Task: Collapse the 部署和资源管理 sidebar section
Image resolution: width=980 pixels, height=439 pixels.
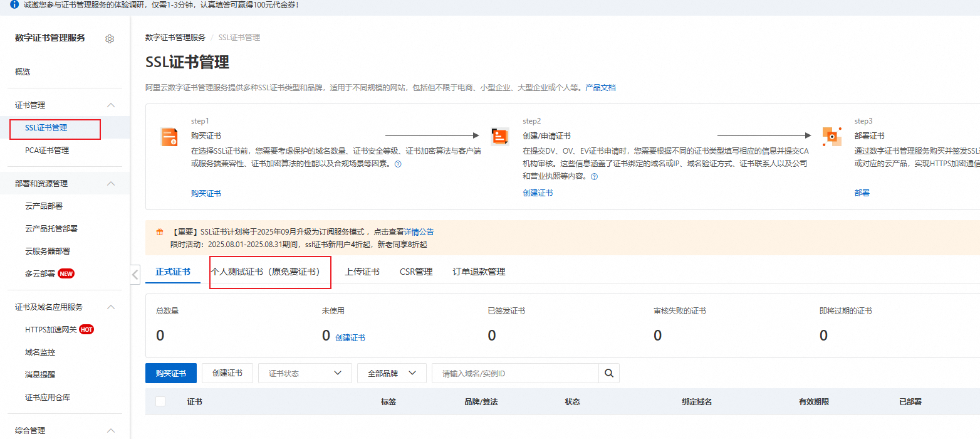Action: [x=111, y=184]
